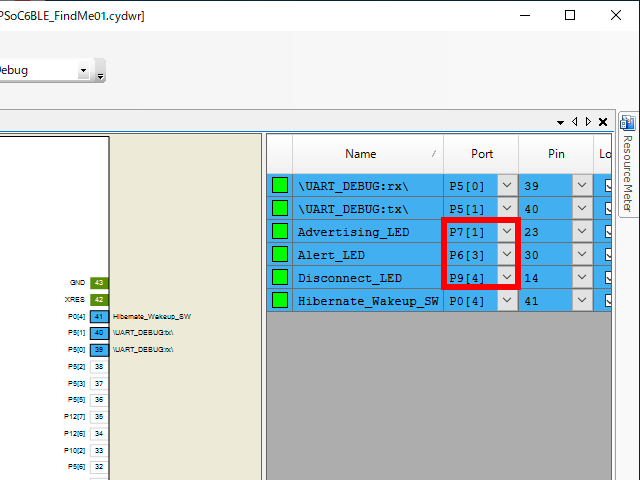This screenshot has width=640, height=480.
Task: Click the Pin column header
Action: pyautogui.click(x=556, y=154)
